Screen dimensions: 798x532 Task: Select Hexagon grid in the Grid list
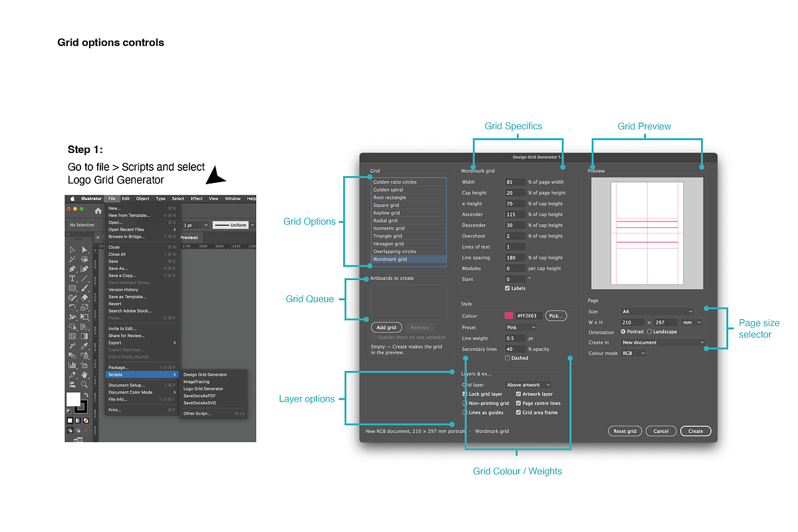pyautogui.click(x=409, y=244)
